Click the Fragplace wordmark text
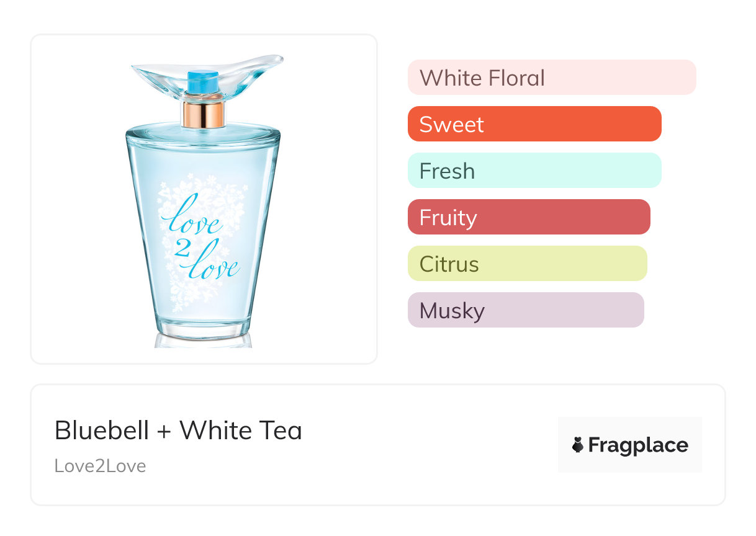Screen dimensions: 756x536 638,445
